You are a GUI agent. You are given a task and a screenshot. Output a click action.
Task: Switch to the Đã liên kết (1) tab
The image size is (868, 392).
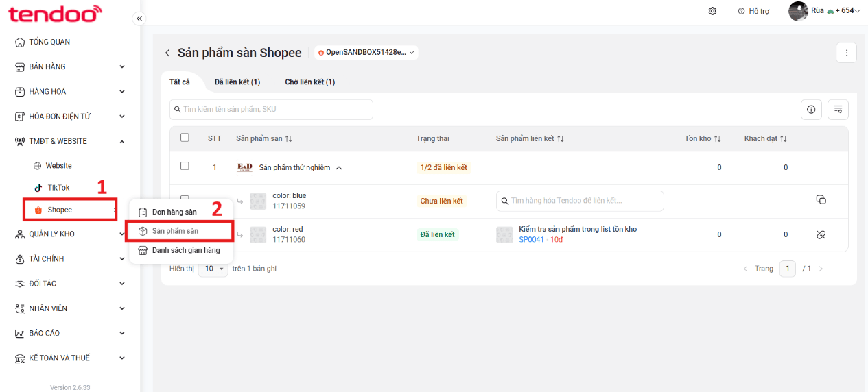tap(237, 82)
